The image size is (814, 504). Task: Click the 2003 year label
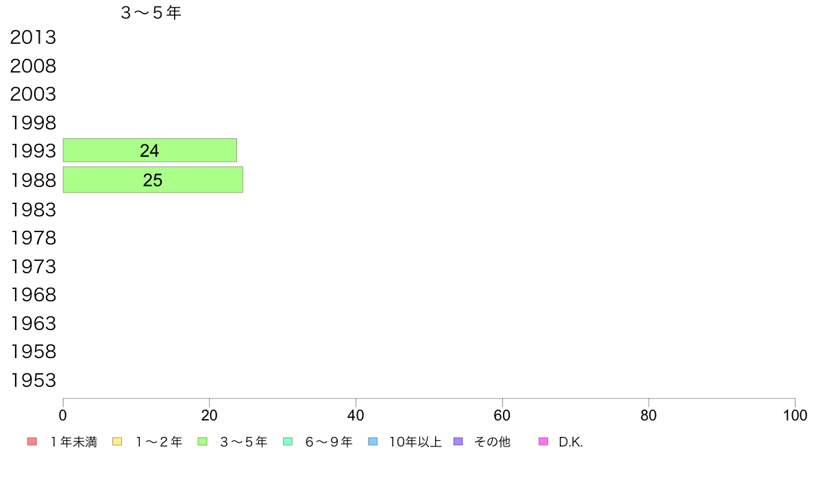click(33, 94)
